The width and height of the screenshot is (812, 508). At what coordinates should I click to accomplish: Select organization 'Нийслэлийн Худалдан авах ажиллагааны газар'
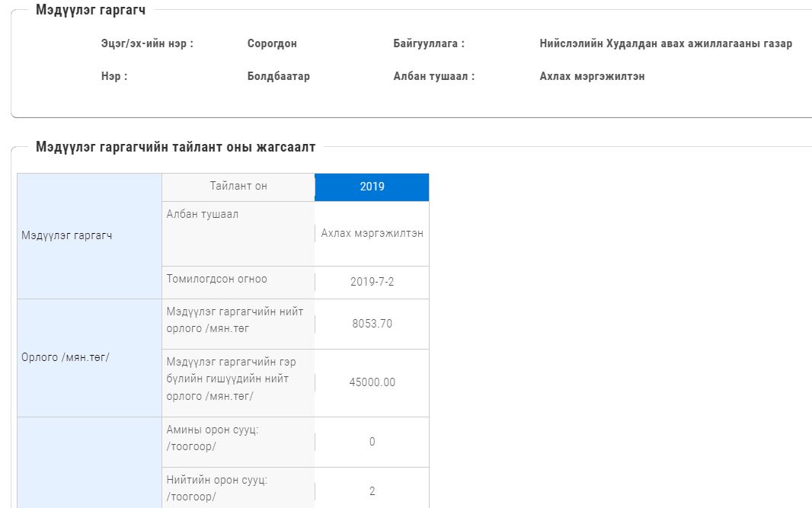click(666, 43)
